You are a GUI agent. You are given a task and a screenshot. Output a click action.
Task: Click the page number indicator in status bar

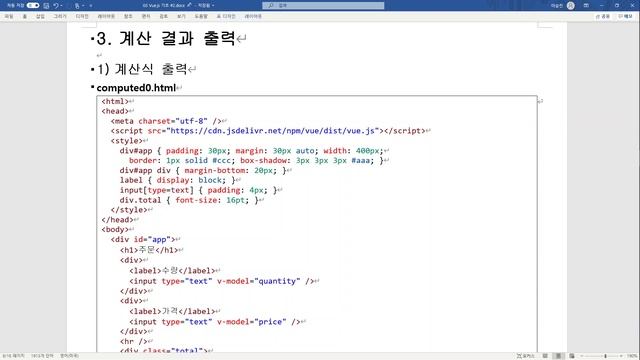pyautogui.click(x=13, y=356)
